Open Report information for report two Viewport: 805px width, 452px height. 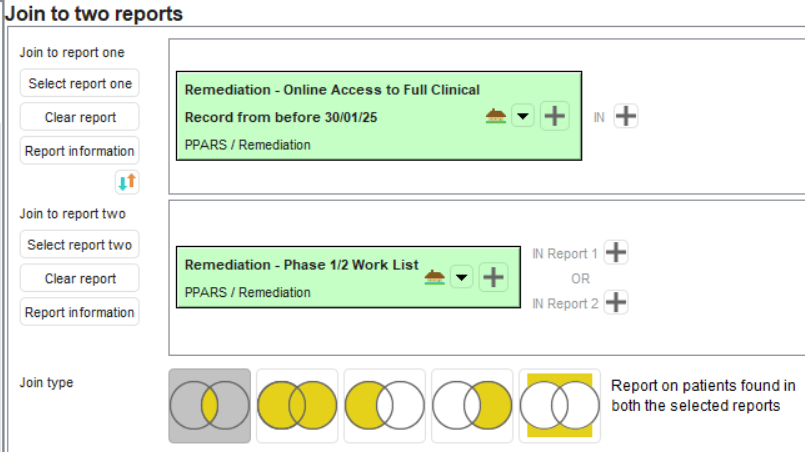80,312
